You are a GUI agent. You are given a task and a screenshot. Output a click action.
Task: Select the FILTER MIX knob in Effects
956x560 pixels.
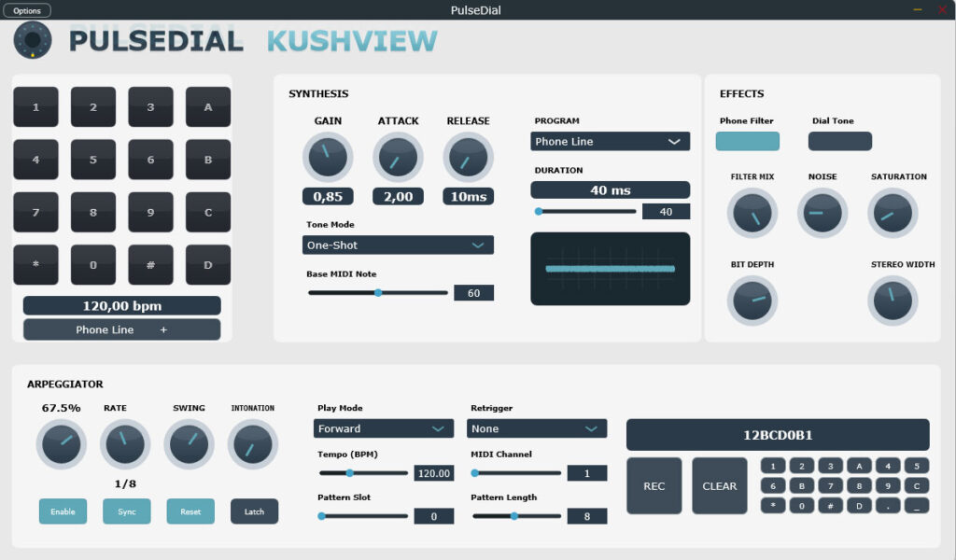pyautogui.click(x=752, y=213)
